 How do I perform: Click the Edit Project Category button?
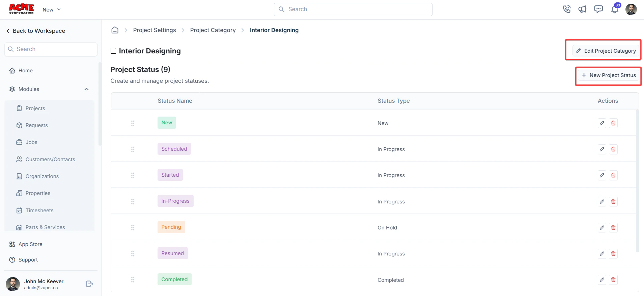[606, 51]
